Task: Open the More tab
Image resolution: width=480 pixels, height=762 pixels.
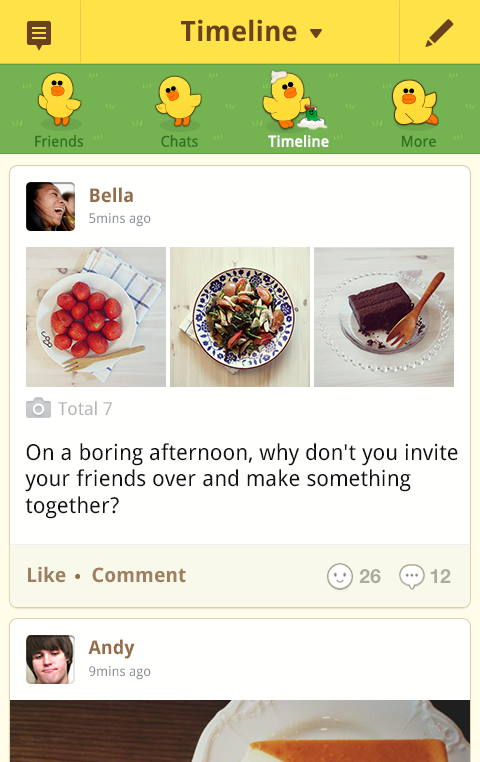Action: pos(418,110)
